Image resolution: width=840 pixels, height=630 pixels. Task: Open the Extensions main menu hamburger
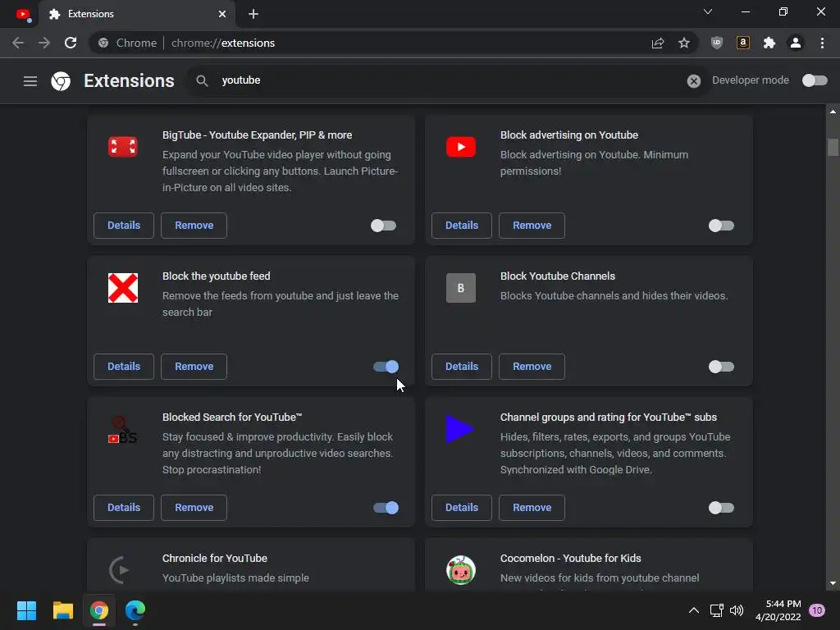pyautogui.click(x=30, y=81)
